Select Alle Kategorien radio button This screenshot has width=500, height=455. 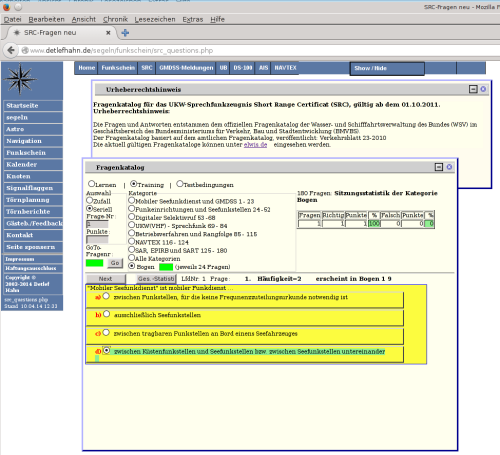tap(132, 258)
